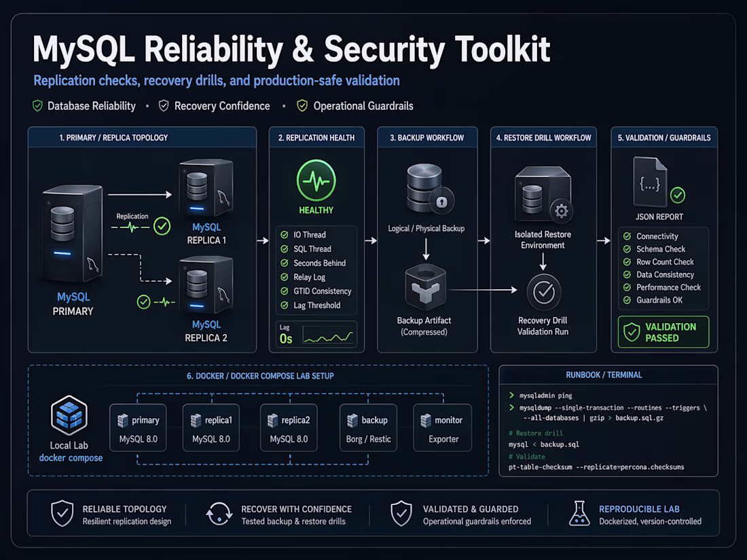Toggle the Data Consistency check

(627, 275)
